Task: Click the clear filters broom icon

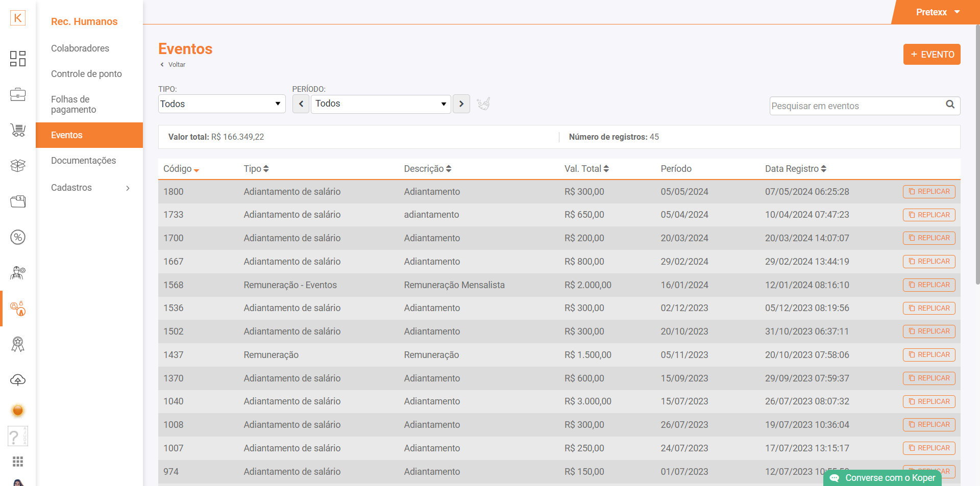Action: (x=483, y=104)
